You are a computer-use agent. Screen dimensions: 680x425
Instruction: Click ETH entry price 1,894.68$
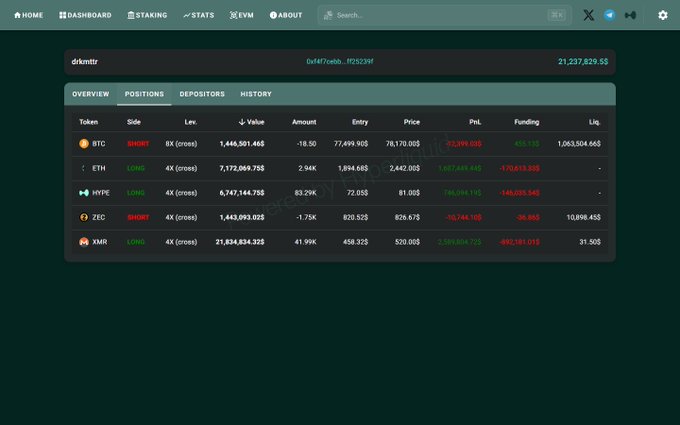tap(353, 168)
